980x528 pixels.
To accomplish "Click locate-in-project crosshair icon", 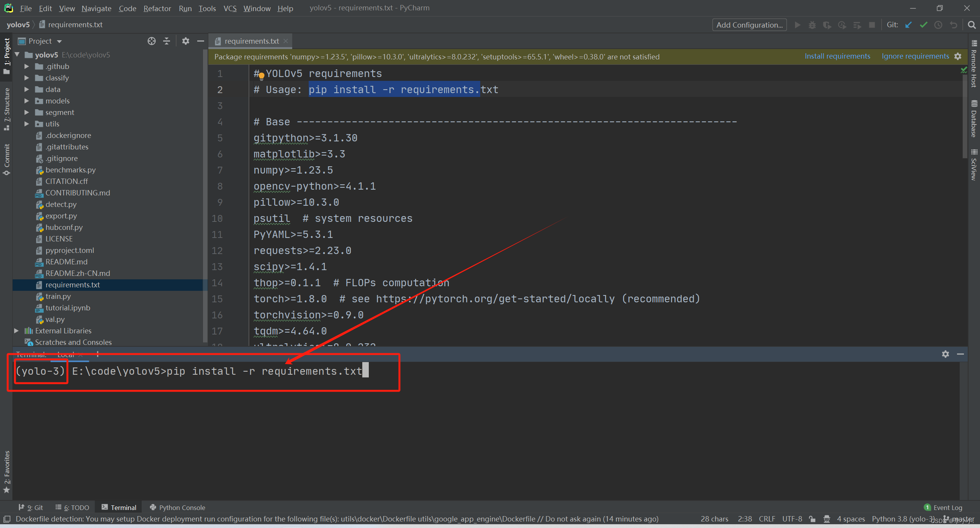I will click(x=152, y=41).
